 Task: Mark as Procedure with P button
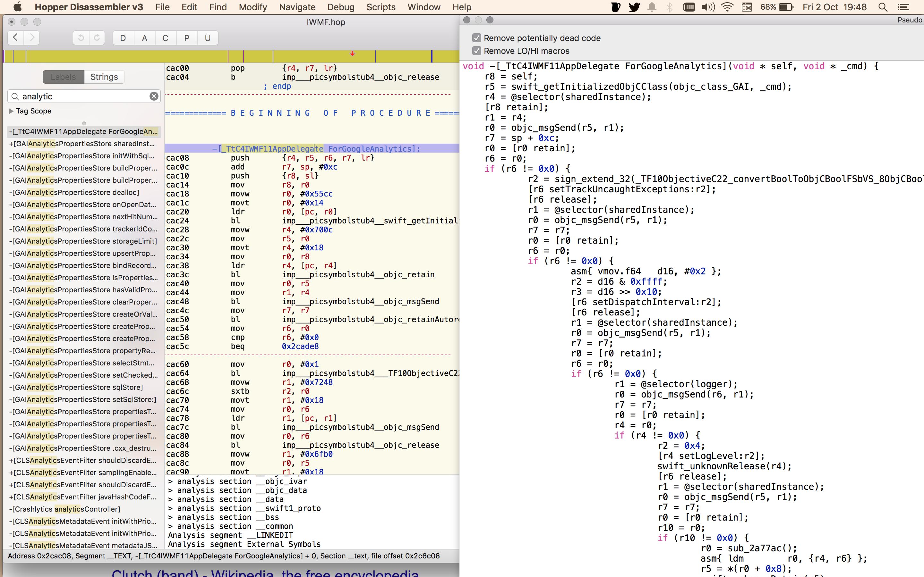click(187, 38)
